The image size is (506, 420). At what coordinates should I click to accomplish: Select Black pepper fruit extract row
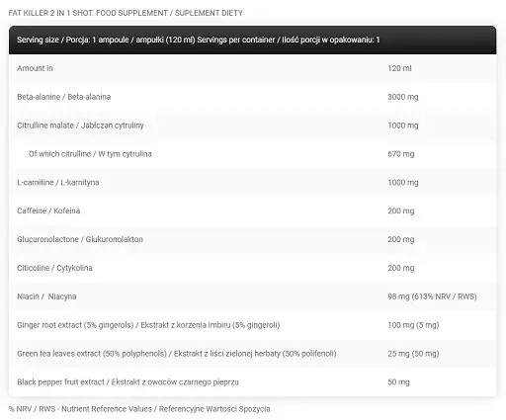coord(253,382)
